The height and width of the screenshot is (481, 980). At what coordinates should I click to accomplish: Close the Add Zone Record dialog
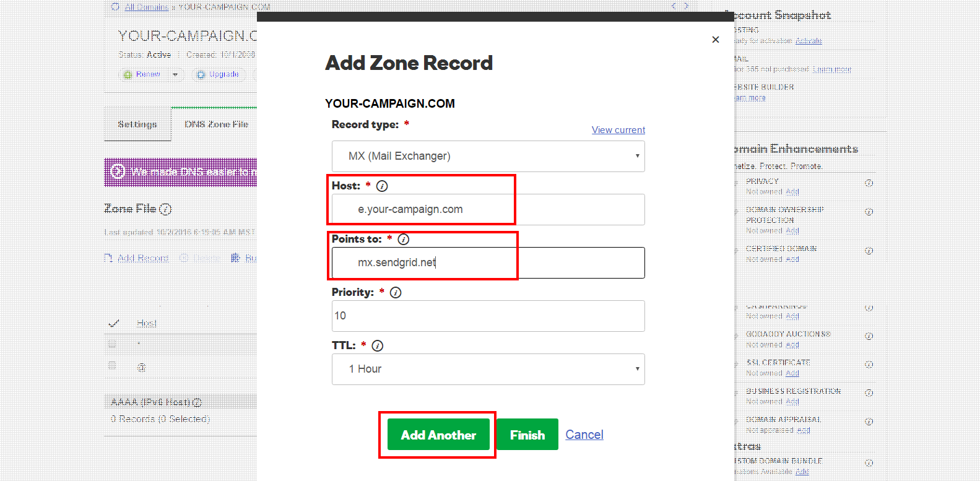coord(716,40)
